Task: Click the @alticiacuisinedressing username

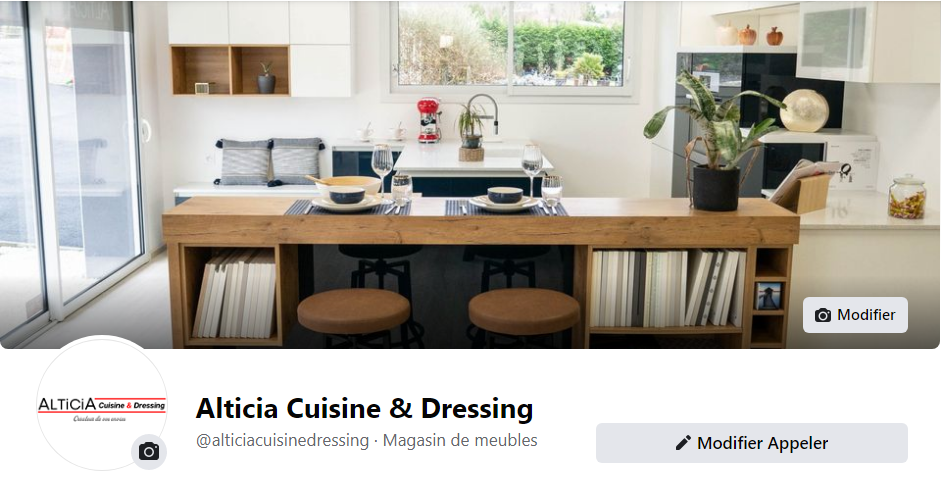Action: coord(282,440)
